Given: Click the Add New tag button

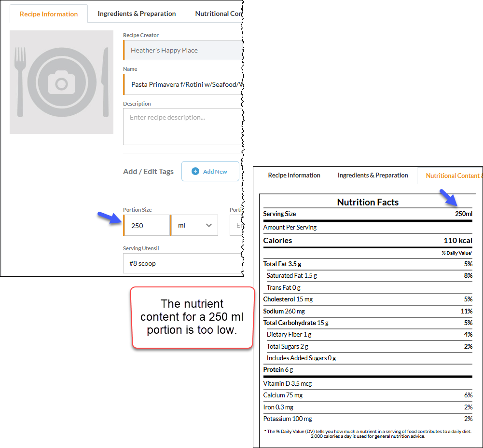Looking at the screenshot, I should (210, 171).
